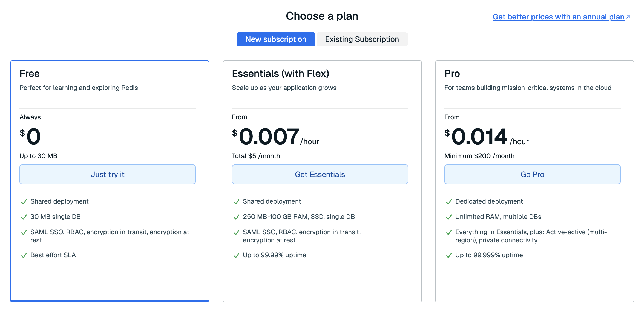Select the Essentials (with Flex) plan card title

(280, 74)
